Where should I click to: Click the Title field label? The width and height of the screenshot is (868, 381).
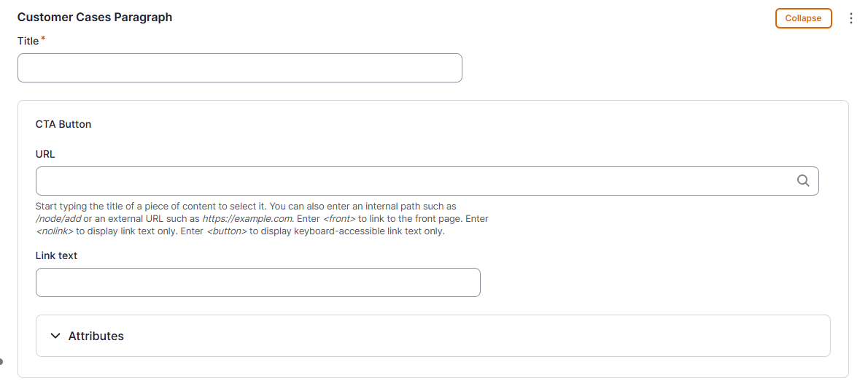[x=28, y=41]
